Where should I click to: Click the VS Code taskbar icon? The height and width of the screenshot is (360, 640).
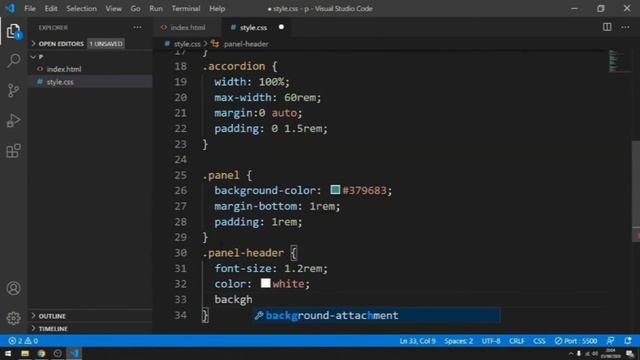point(74,353)
